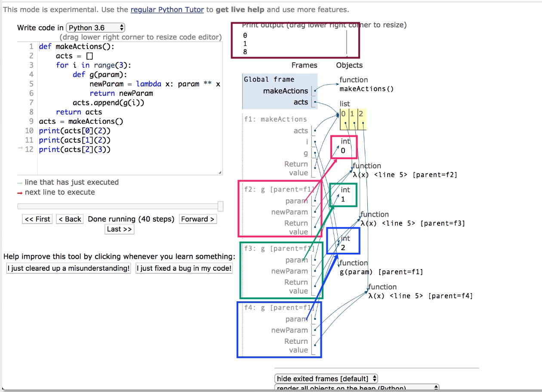542x392 pixels.
Task: Open the 'hide exited frames [default]' dropdown
Action: [x=326, y=379]
